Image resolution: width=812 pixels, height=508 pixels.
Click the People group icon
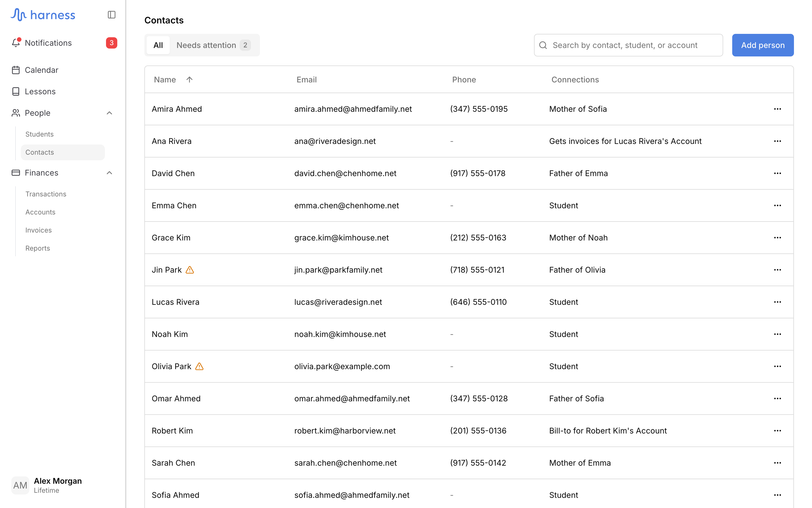pyautogui.click(x=16, y=113)
